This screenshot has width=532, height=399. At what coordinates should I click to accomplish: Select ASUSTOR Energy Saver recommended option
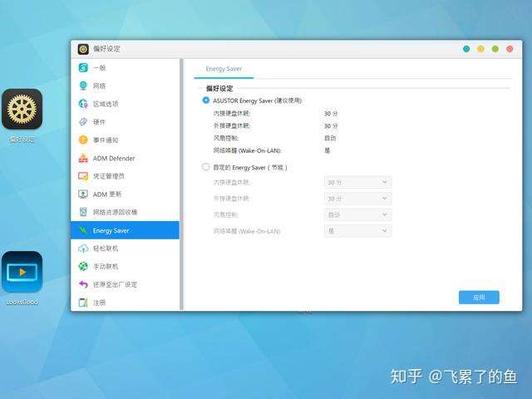206,101
